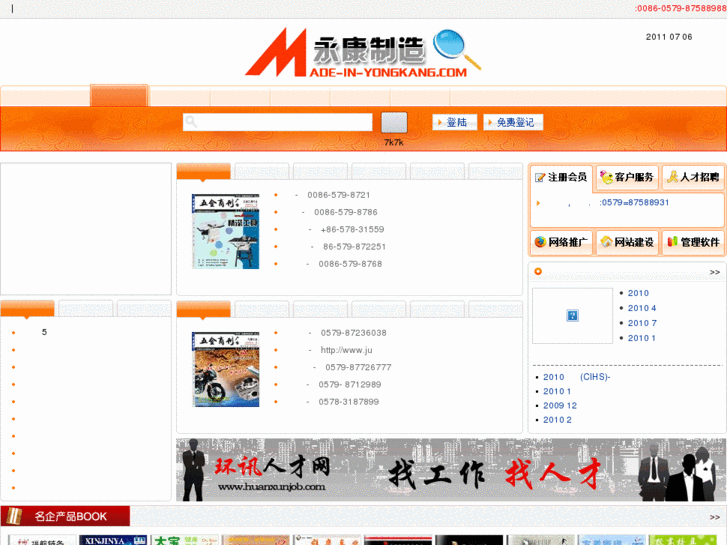Open the '2010 7' news link
This screenshot has width=727, height=545.
642,323
